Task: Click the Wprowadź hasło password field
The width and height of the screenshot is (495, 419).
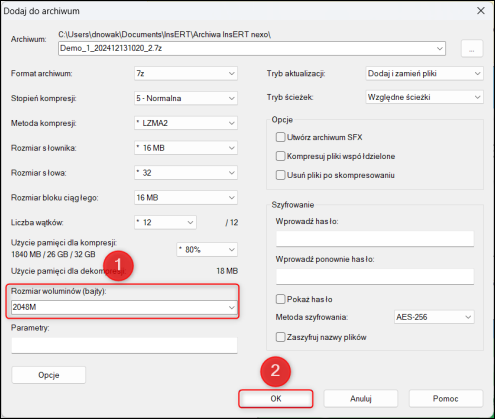Action: click(375, 239)
